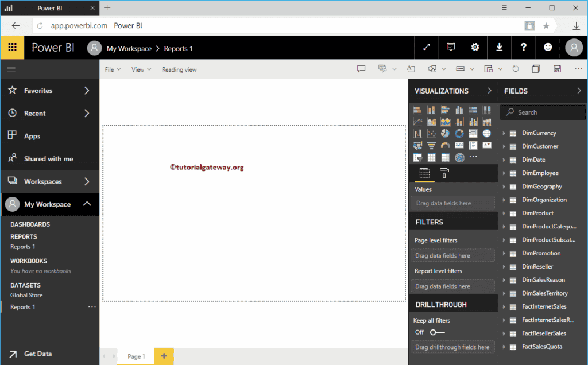
Task: Click the Fields search box
Action: coord(543,112)
